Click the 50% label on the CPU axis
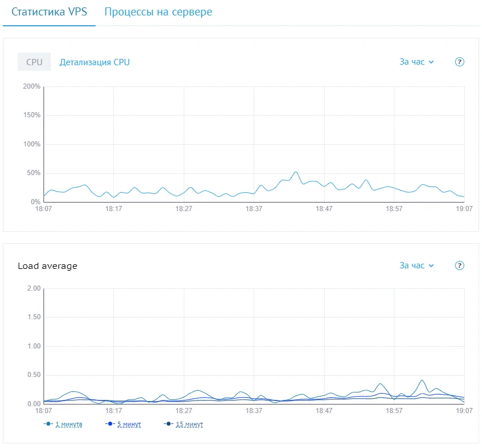This screenshot has width=482, height=448. [x=33, y=173]
